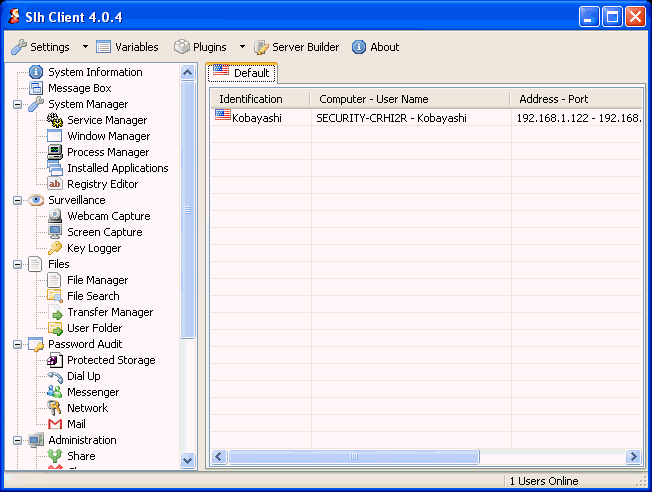Click the Screen Capture monitor icon
Viewport: 652px width, 492px height.
pyautogui.click(x=55, y=232)
